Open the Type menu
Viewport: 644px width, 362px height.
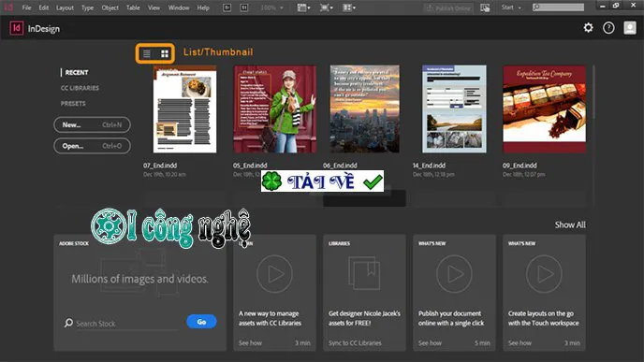click(87, 7)
